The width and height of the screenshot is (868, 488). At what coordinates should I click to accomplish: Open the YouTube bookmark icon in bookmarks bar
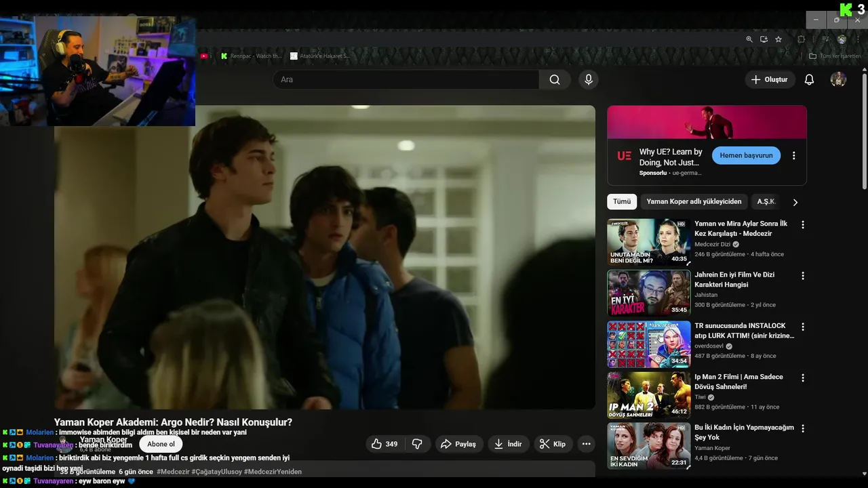click(203, 56)
